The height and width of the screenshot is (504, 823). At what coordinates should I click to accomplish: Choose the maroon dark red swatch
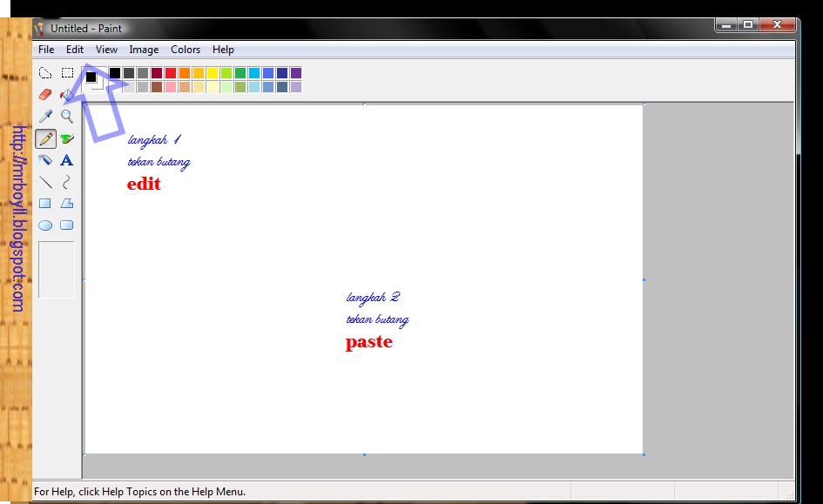coord(157,73)
